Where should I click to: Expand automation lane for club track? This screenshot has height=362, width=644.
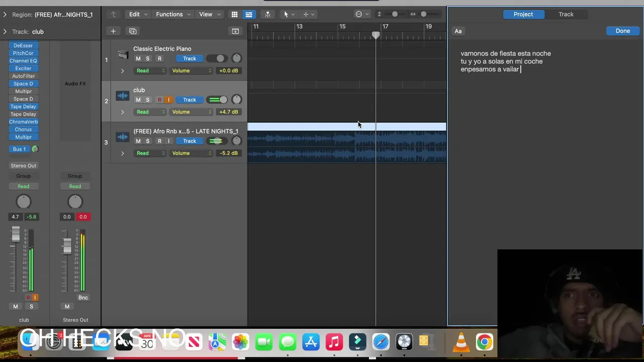pos(122,112)
